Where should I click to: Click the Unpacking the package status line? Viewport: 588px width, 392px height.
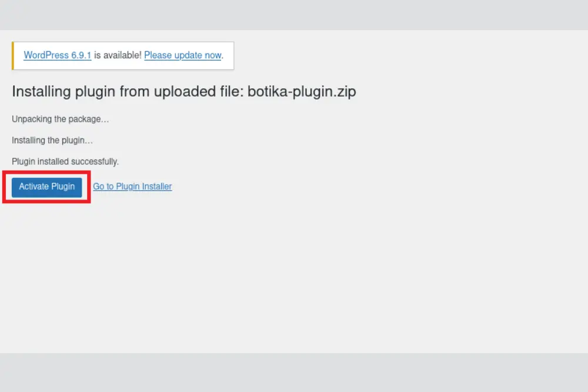(x=60, y=119)
